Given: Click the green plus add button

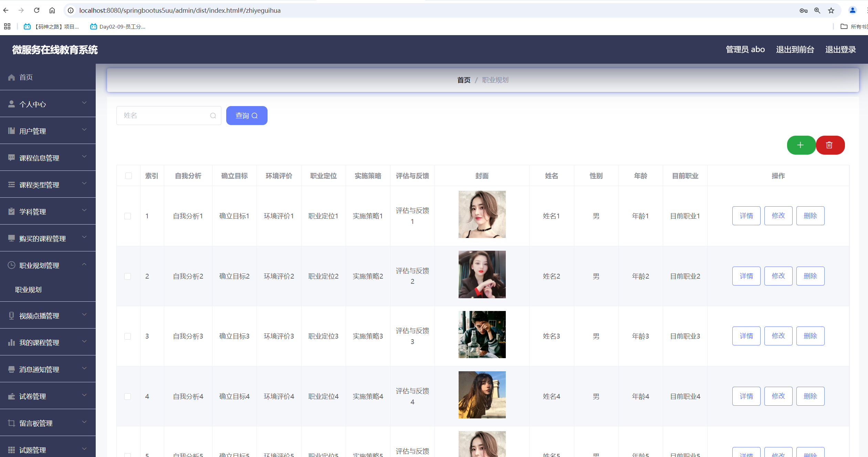Looking at the screenshot, I should [801, 145].
